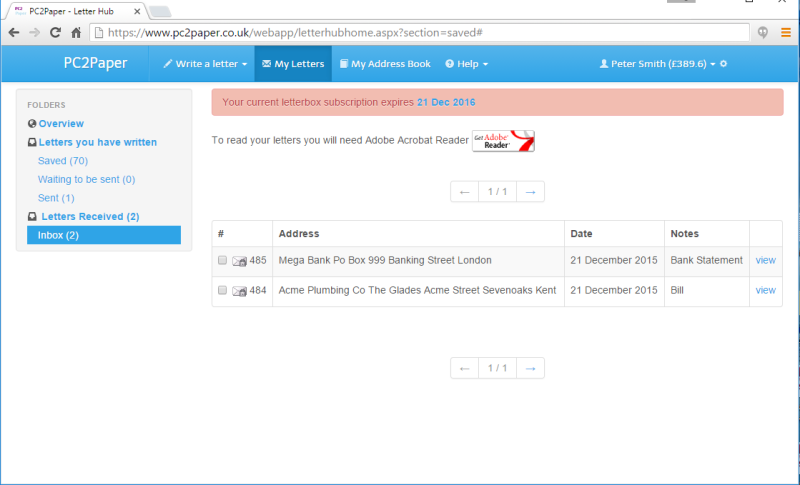
Task: Go to the browser home icon
Action: [76, 33]
